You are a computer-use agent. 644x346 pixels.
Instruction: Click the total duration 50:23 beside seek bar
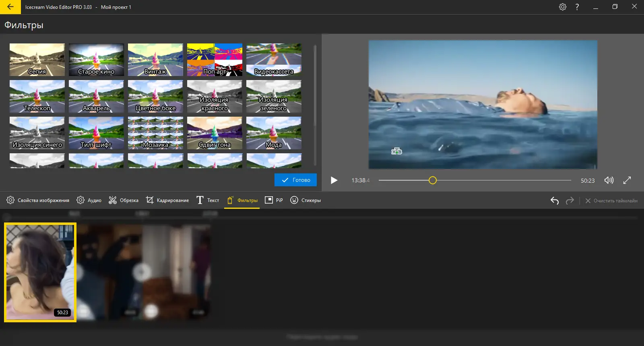[588, 181]
